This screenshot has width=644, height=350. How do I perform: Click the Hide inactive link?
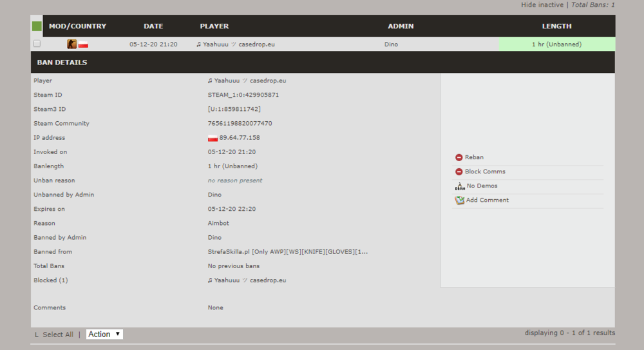pyautogui.click(x=542, y=5)
